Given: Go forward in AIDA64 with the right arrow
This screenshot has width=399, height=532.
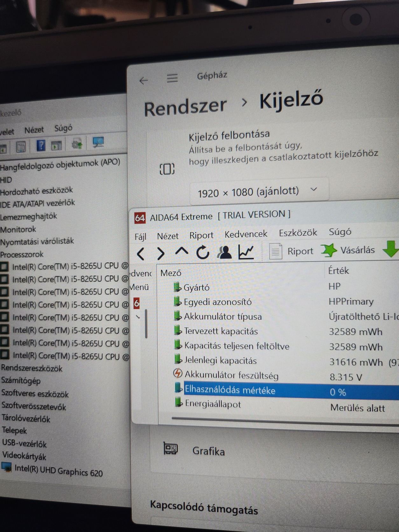Looking at the screenshot, I should 161,253.
